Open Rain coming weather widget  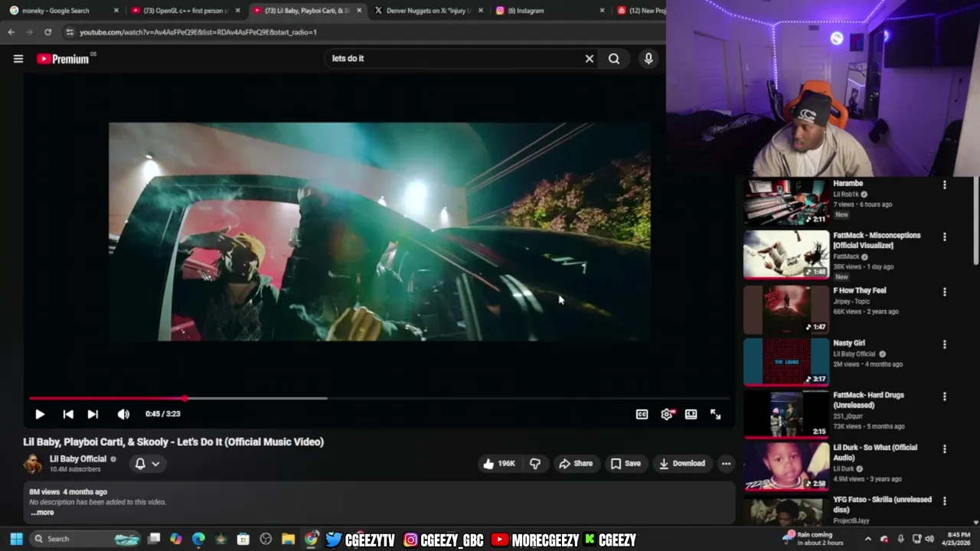[812, 539]
